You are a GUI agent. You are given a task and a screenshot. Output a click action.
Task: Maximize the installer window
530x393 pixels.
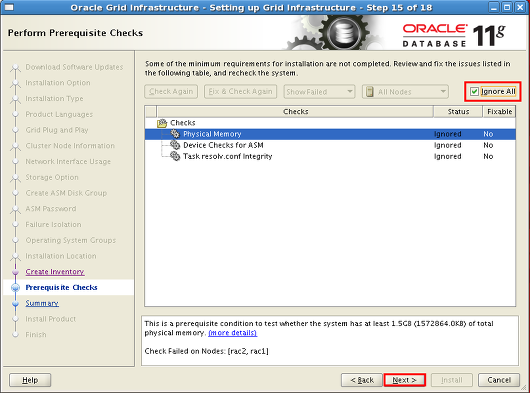click(x=507, y=7)
